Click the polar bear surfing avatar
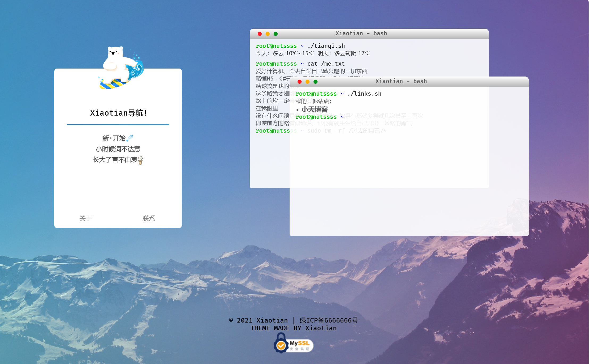The width and height of the screenshot is (589, 364). [x=121, y=68]
